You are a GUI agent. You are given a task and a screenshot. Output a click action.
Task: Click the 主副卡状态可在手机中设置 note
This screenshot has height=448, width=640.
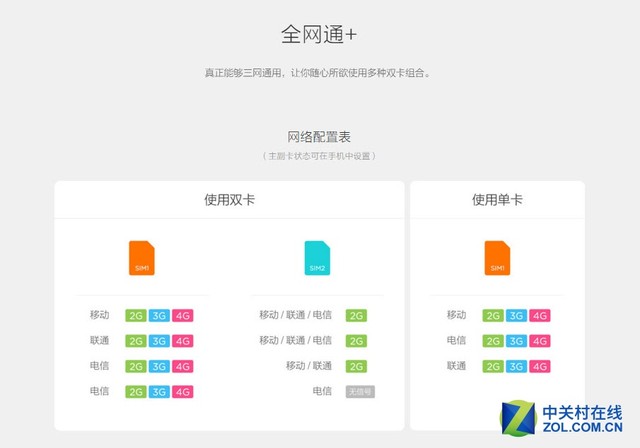[x=319, y=157]
